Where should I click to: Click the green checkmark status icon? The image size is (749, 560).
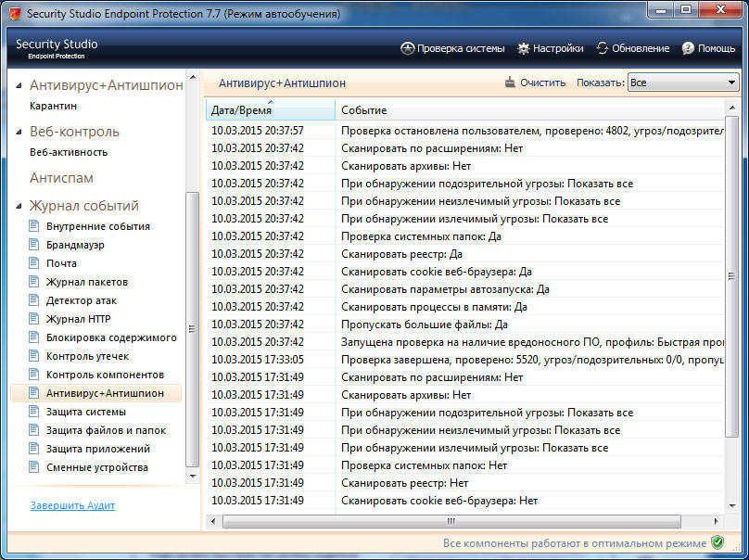click(716, 541)
